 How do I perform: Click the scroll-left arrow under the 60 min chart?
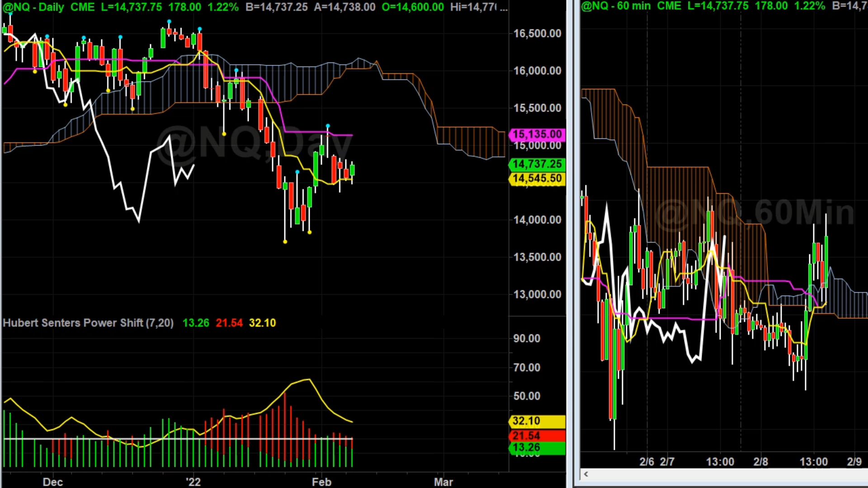(586, 474)
